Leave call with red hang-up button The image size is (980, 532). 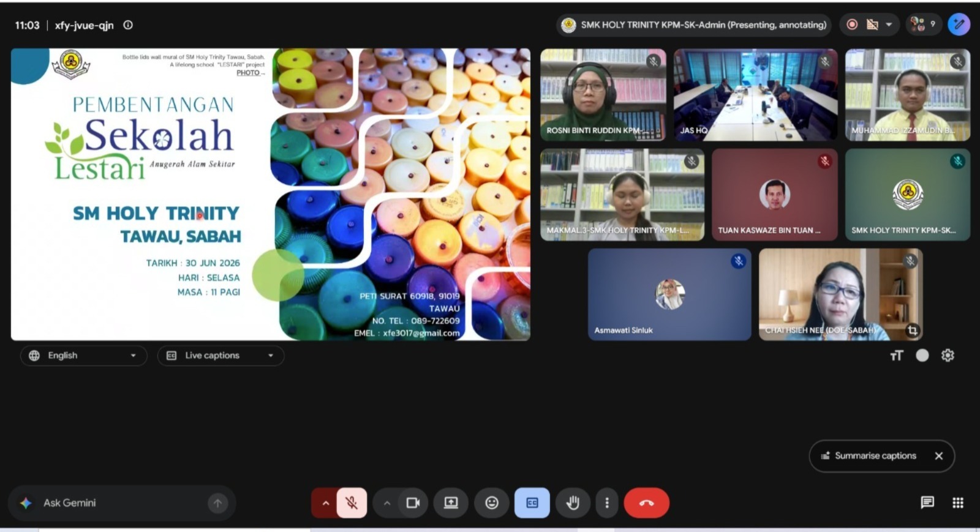pyautogui.click(x=646, y=503)
